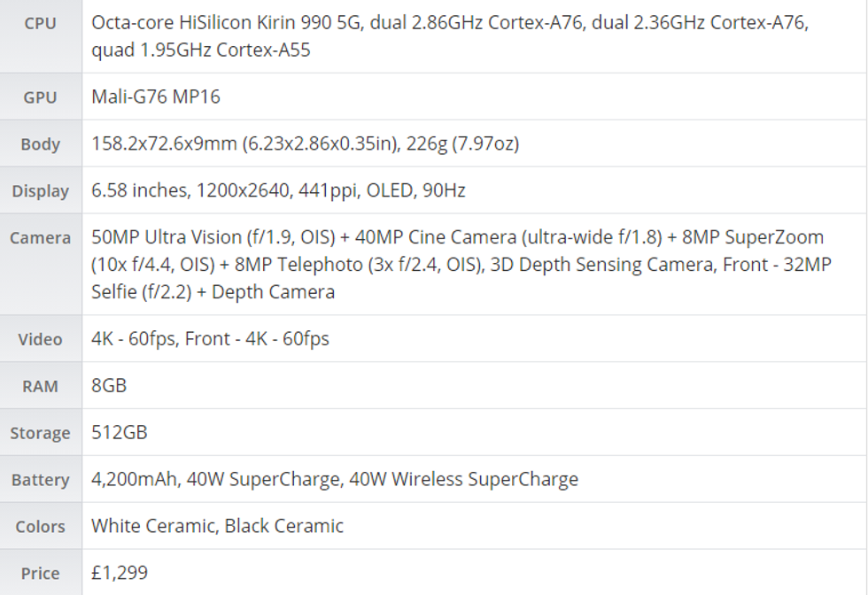Click the Video row label
Screen dimensions: 868x595
pos(40,339)
